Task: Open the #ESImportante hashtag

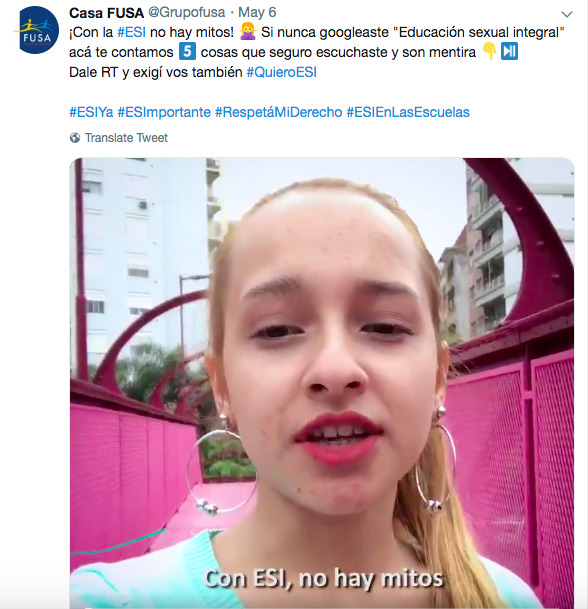Action: point(164,112)
